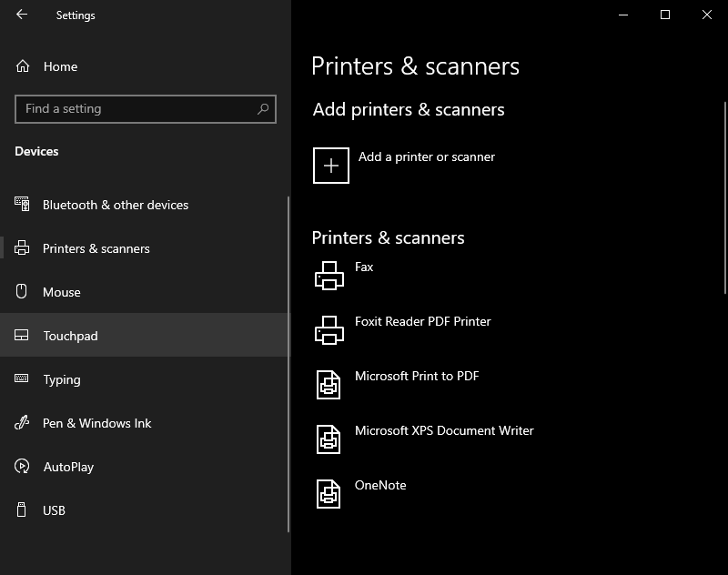Screen dimensions: 728x575
Task: Click the Add a printer or scanner label
Action: coord(426,156)
